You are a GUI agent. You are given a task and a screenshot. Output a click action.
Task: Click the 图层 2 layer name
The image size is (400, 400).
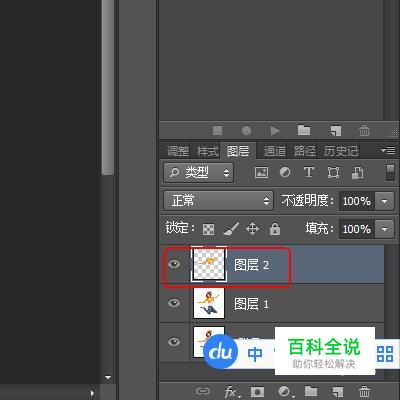click(x=251, y=265)
